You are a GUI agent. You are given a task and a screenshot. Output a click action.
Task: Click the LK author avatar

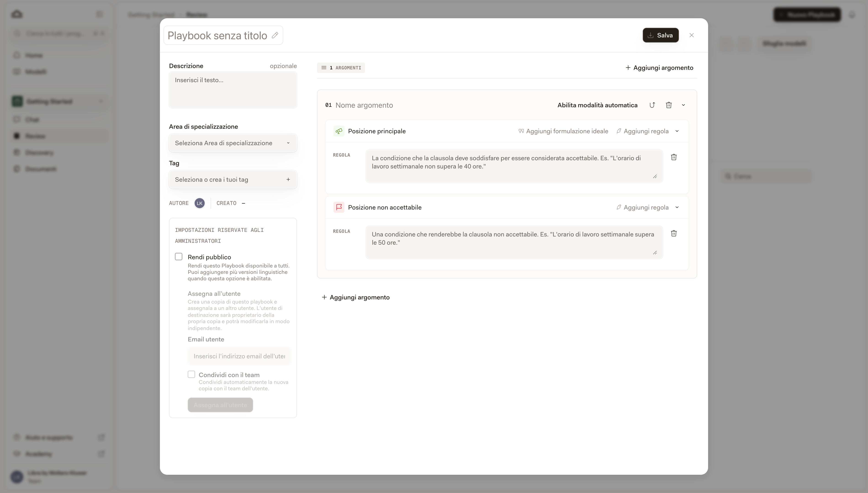point(200,203)
